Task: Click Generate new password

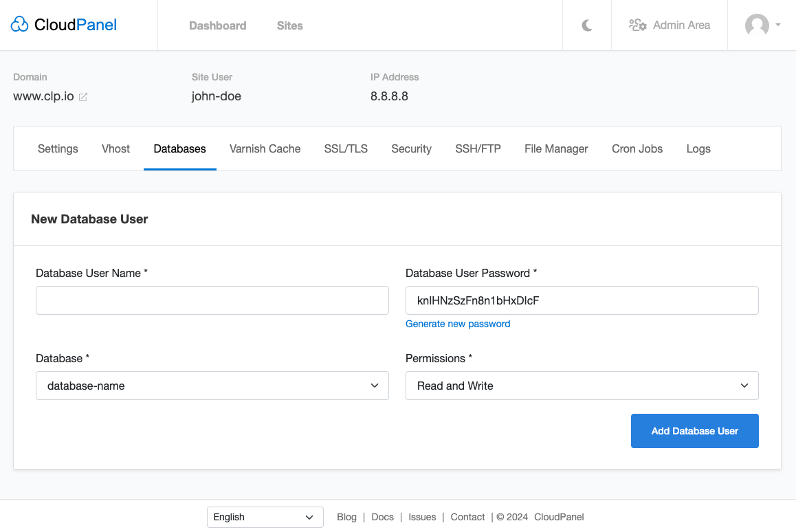Action: [x=458, y=324]
